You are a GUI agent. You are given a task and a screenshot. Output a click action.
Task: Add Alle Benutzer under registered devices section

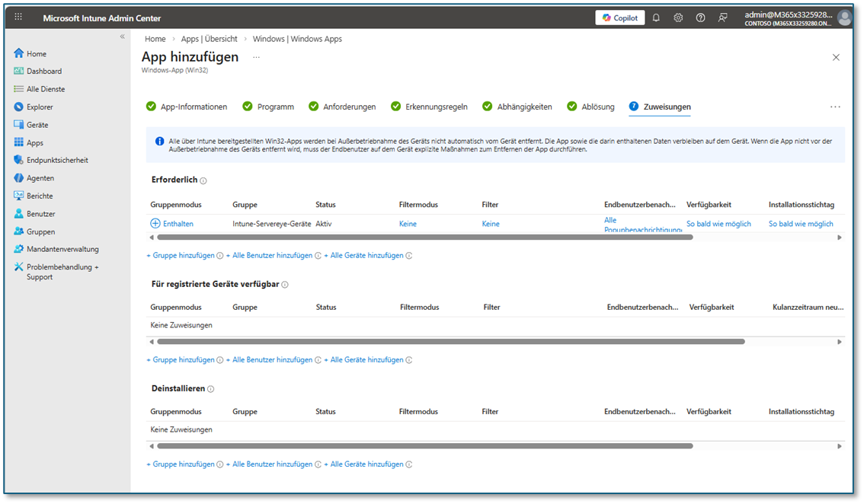coord(269,359)
